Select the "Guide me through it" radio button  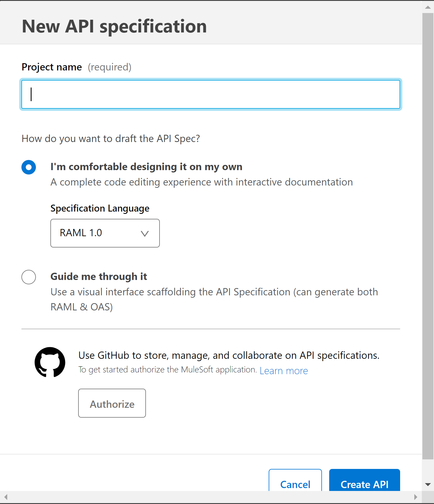[29, 277]
